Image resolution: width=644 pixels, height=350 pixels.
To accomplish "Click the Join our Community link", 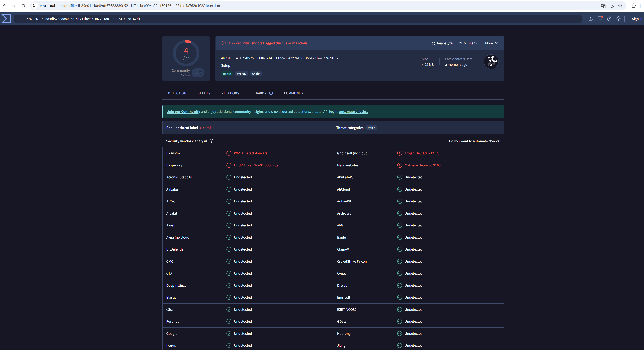I will tap(183, 112).
